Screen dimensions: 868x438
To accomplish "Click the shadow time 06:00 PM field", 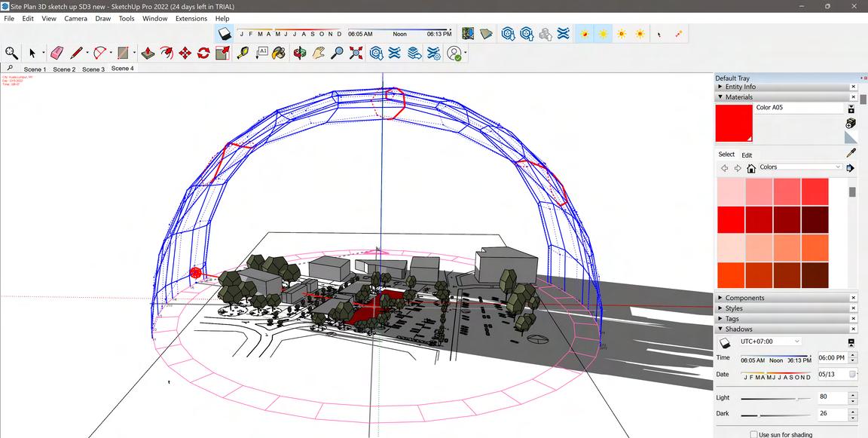I will [831, 358].
